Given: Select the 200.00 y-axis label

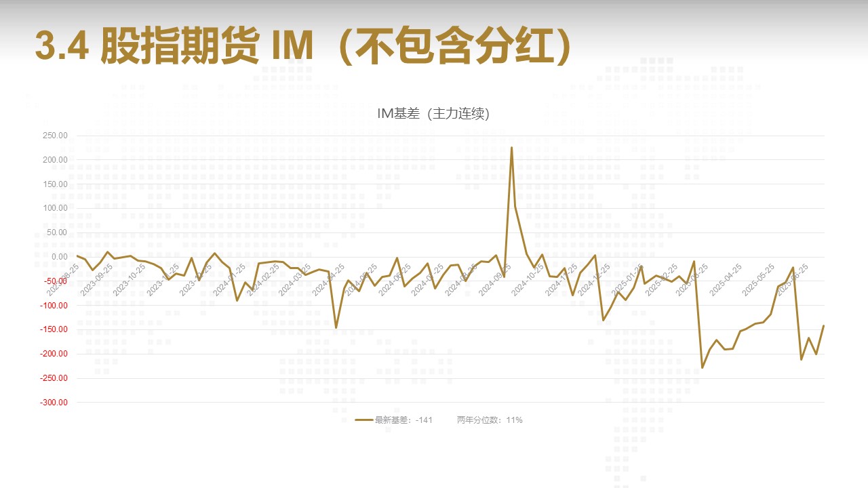Looking at the screenshot, I should pos(54,160).
